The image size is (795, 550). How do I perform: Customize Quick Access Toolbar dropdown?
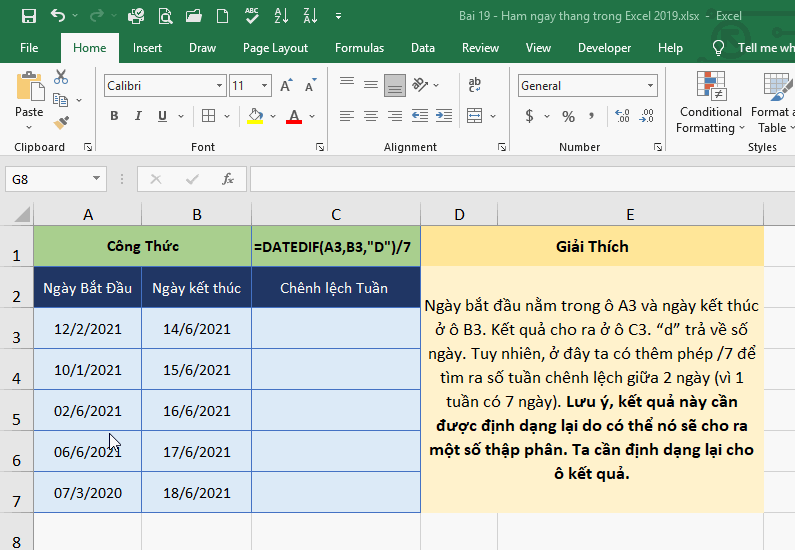tap(338, 16)
